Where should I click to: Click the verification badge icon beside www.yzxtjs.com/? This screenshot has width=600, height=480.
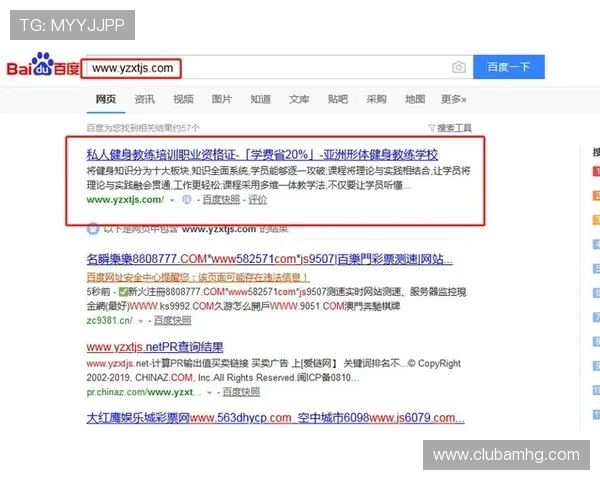tap(187, 200)
